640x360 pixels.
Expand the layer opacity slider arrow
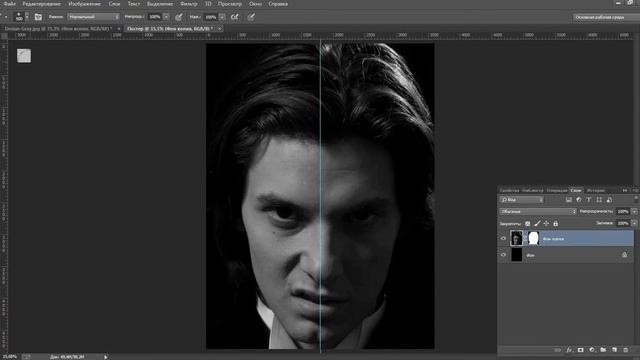pyautogui.click(x=634, y=211)
